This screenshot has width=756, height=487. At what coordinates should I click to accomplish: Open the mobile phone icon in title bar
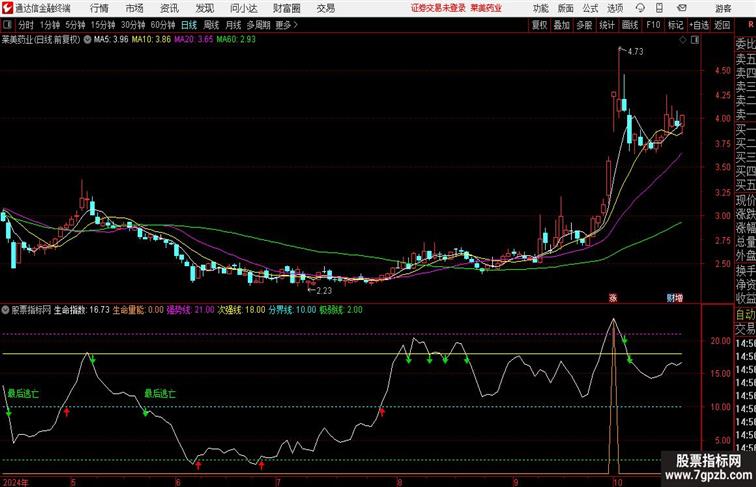coord(660,8)
